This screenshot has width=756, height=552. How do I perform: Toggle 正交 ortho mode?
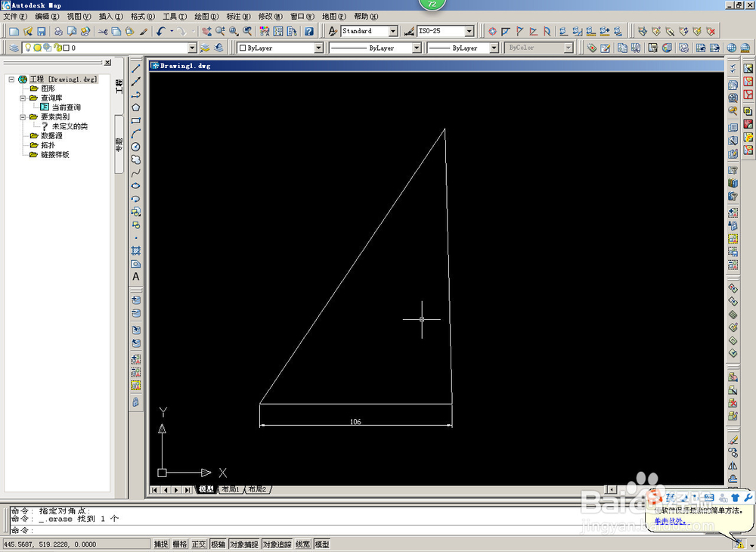(199, 544)
